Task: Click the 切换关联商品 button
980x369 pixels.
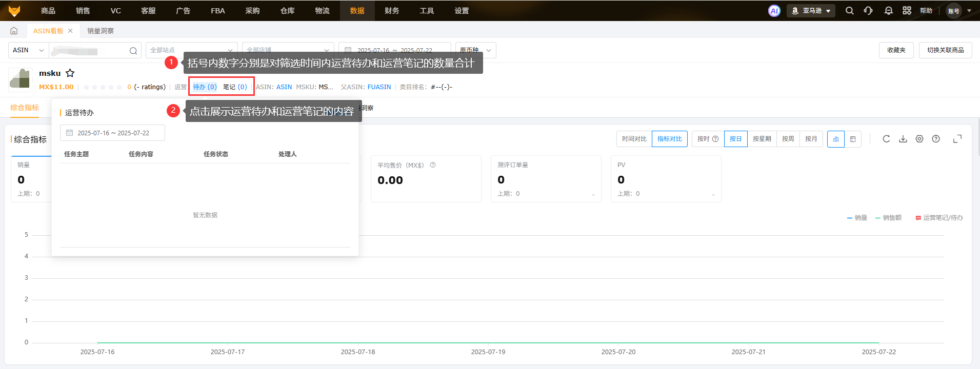Action: (945, 50)
